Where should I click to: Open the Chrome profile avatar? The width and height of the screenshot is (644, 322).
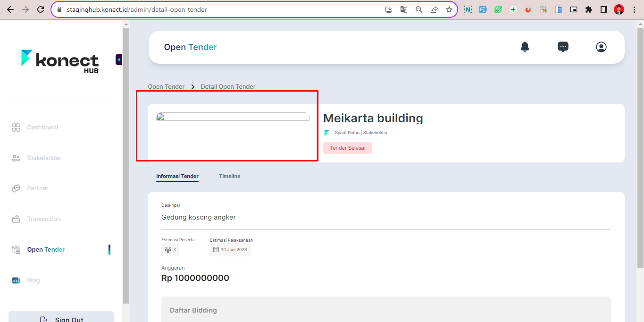click(619, 9)
